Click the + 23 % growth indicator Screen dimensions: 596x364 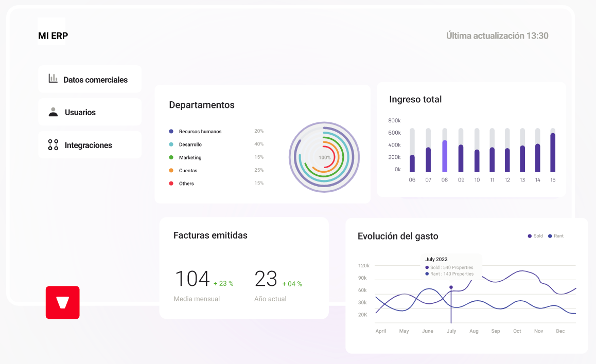[223, 283]
